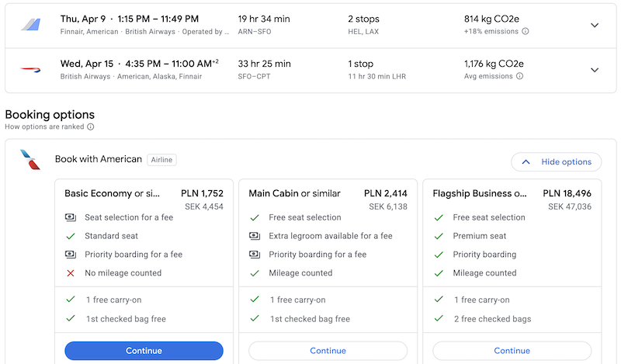
Task: Select the PLN 1,752 price
Action: tap(202, 193)
